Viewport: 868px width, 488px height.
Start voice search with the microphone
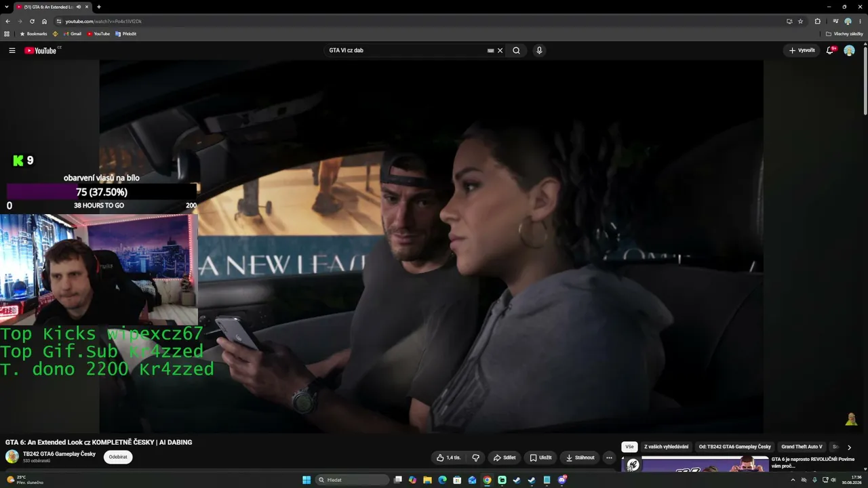[539, 50]
